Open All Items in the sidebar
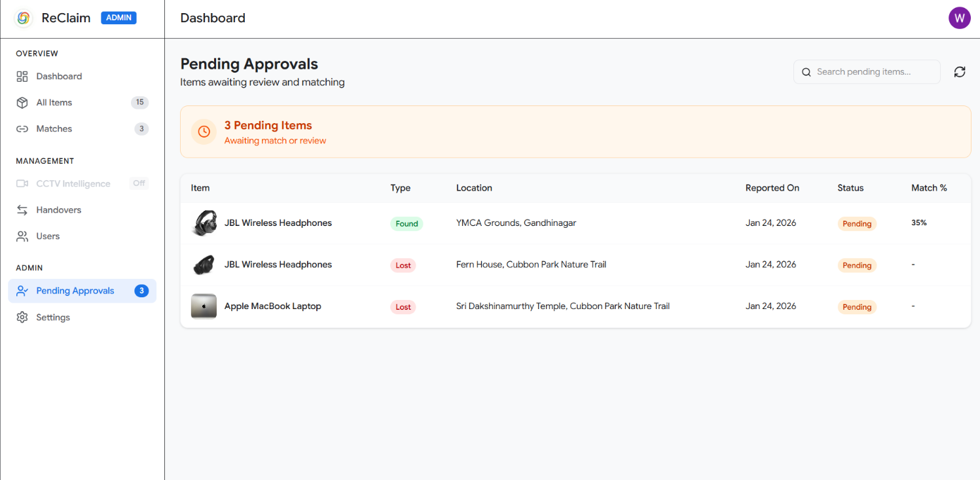The width and height of the screenshot is (980, 480). click(x=82, y=103)
